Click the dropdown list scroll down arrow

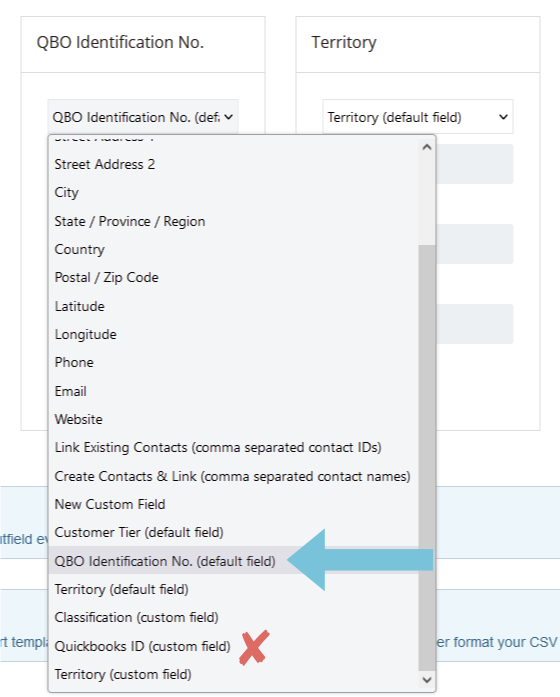[x=427, y=680]
